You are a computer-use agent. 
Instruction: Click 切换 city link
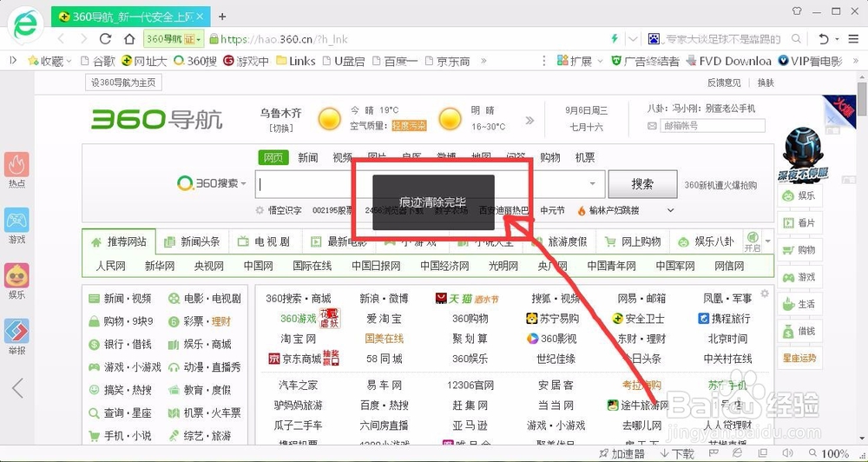click(281, 129)
